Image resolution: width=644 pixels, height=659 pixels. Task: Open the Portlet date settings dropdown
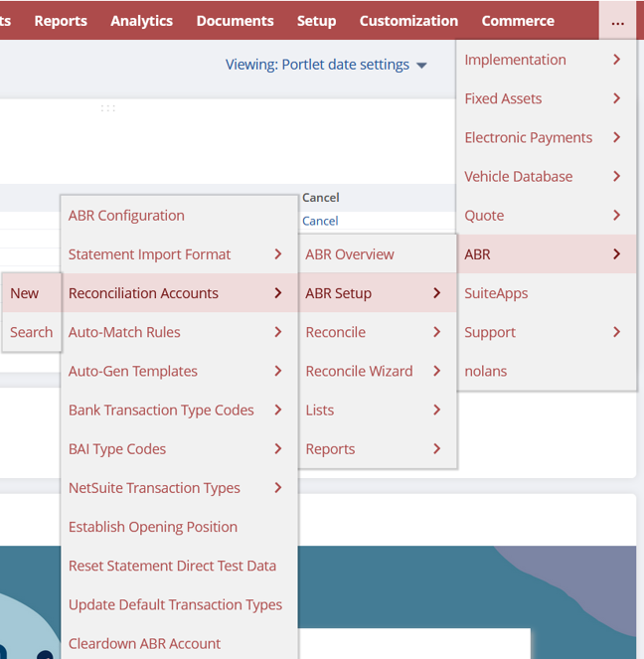pos(326,65)
